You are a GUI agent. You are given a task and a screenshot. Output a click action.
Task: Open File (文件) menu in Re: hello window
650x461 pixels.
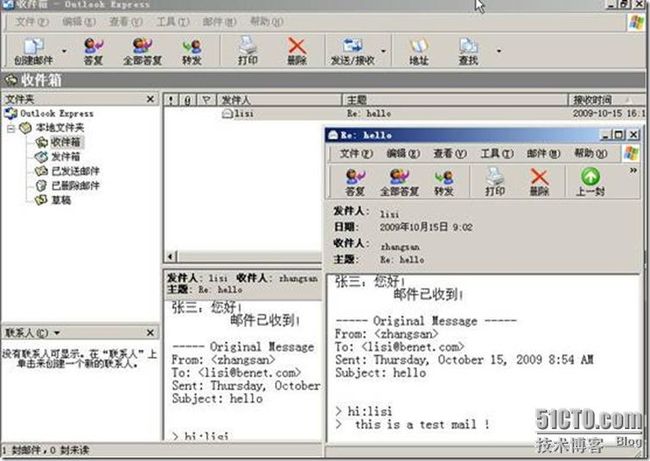tap(356, 154)
